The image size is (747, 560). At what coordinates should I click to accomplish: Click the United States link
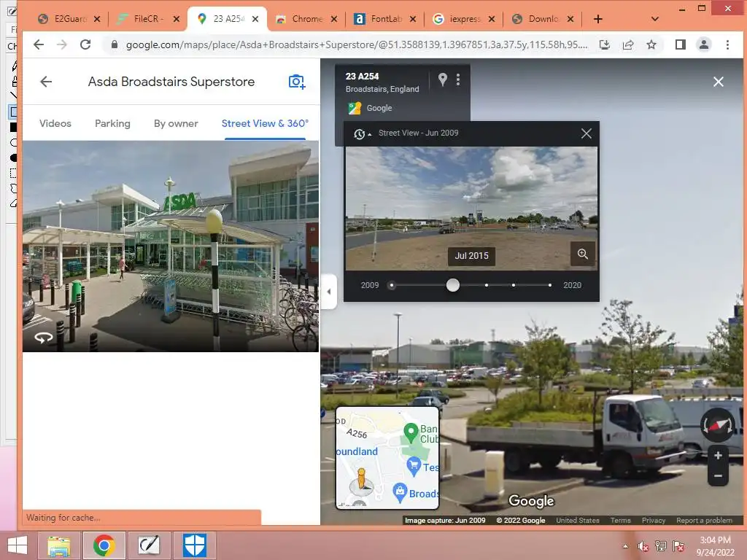[578, 521]
